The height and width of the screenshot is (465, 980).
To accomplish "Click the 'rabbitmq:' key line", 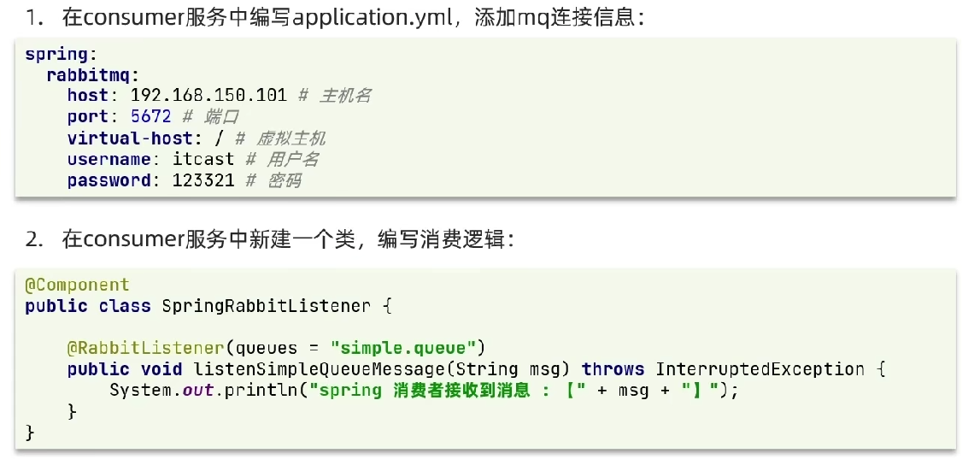I will [x=92, y=74].
